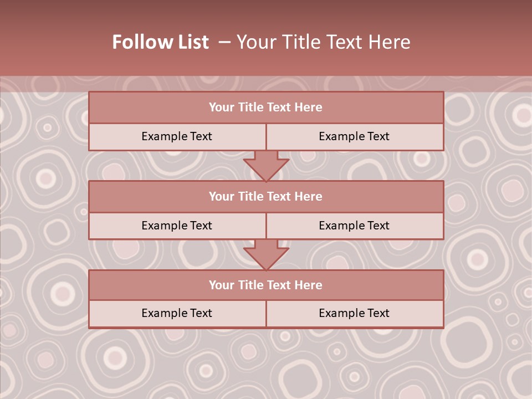This screenshot has width=532, height=399.
Task: Select the bold "Follow List" heading text
Action: (161, 42)
